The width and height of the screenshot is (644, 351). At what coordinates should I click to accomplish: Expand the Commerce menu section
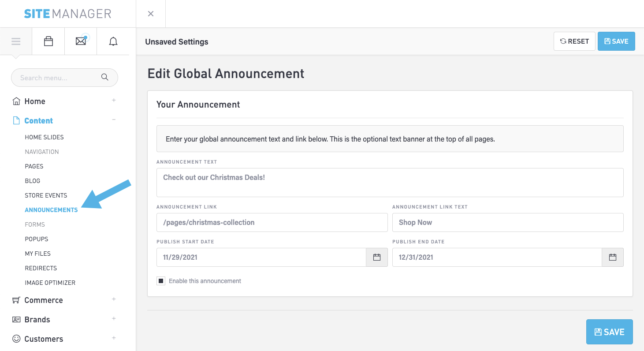tap(114, 299)
